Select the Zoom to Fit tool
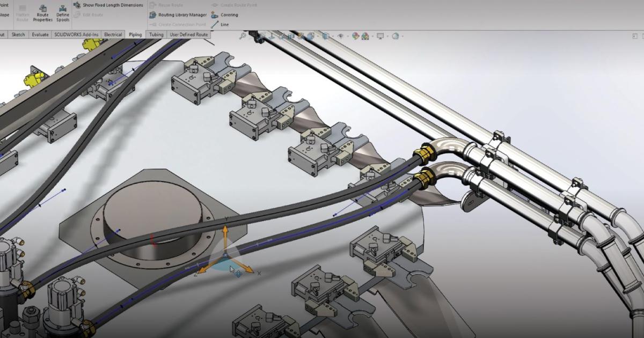644x338 pixels. click(243, 36)
